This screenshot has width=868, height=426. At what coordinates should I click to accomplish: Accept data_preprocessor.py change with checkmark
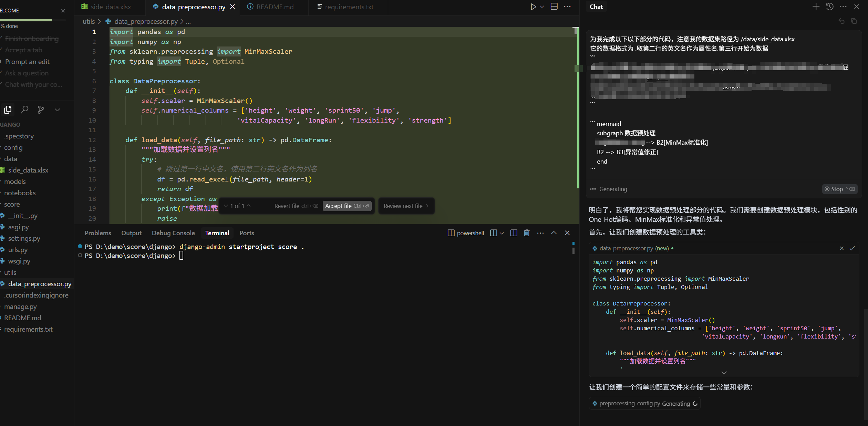(x=852, y=248)
